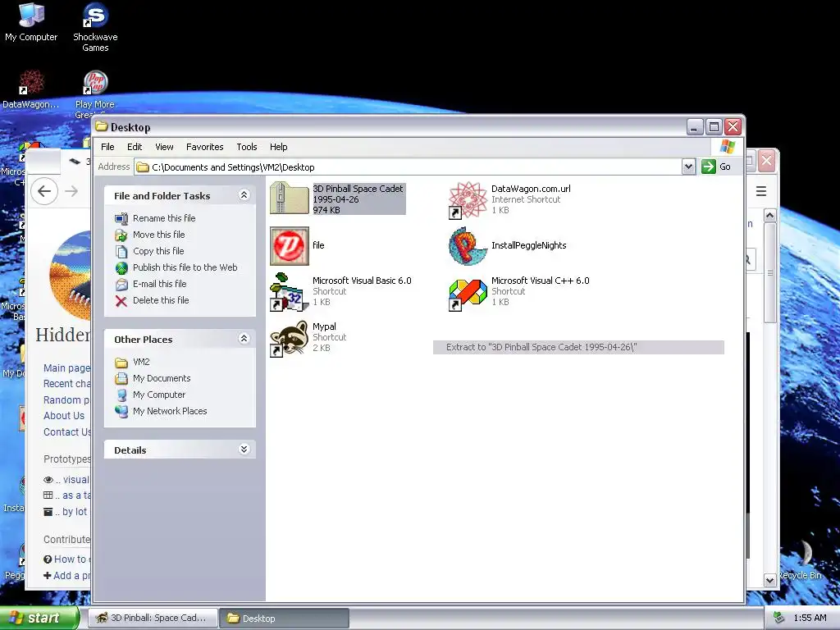Collapse the Other Places panel

(244, 339)
